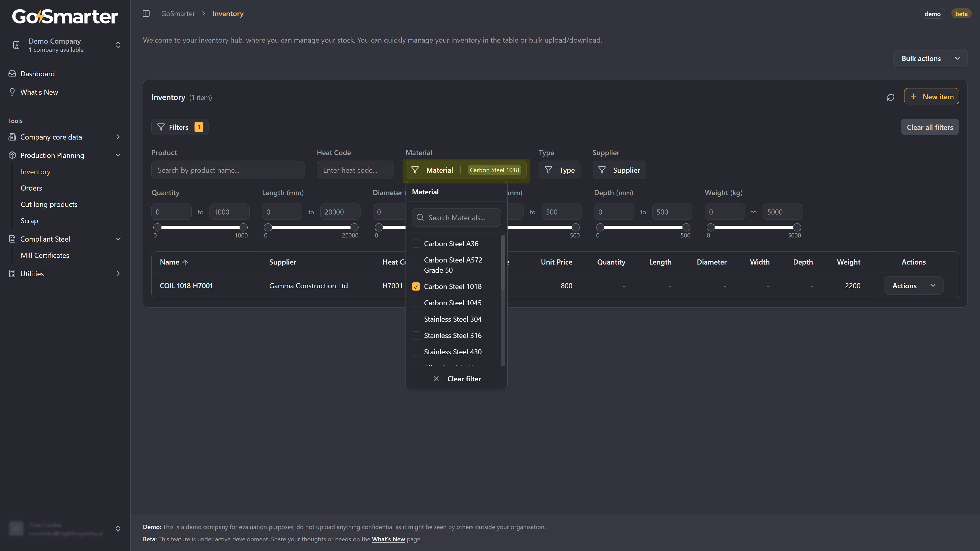Viewport: 980px width, 551px height.
Task: Click the inventory refresh icon
Action: (x=891, y=97)
